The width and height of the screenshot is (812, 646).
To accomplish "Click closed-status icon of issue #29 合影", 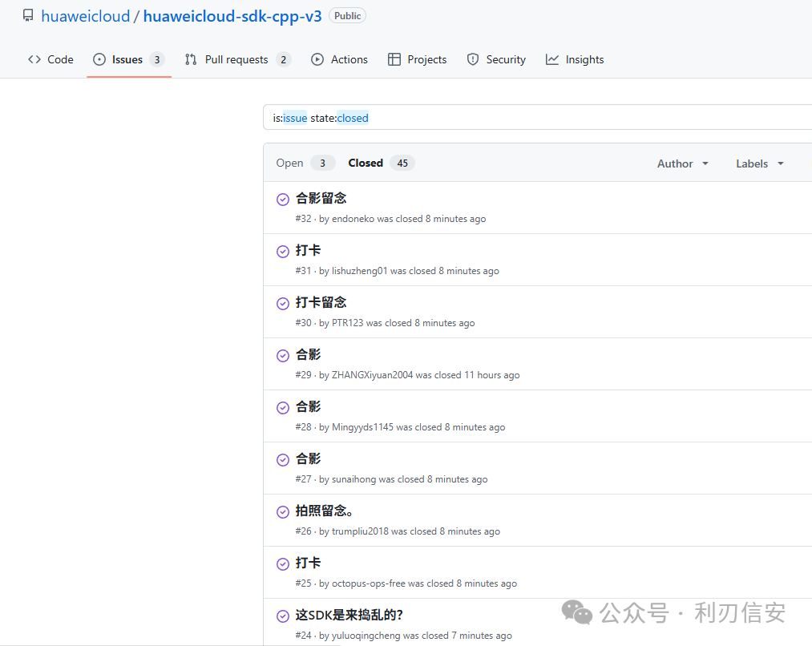I will click(x=283, y=356).
